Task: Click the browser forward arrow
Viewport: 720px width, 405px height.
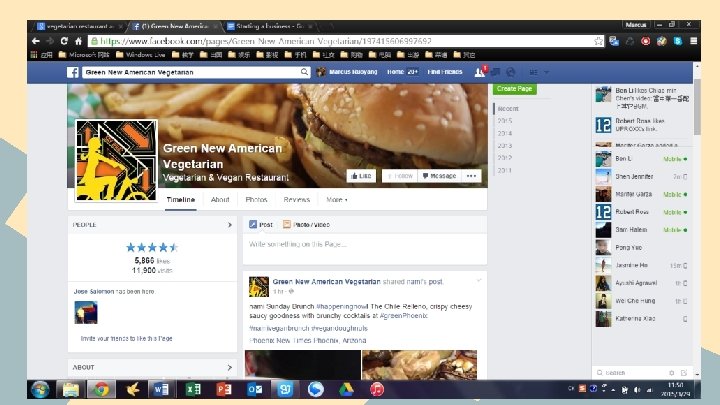Action: (x=50, y=41)
